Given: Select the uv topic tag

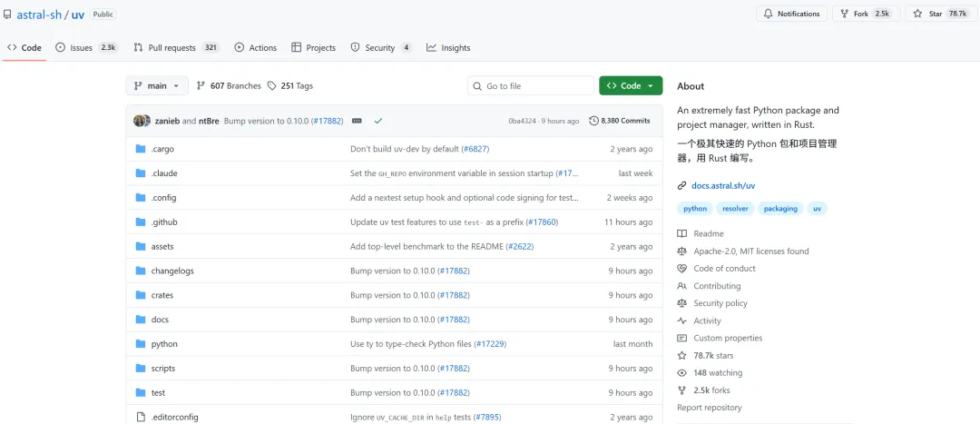Looking at the screenshot, I should tap(817, 209).
